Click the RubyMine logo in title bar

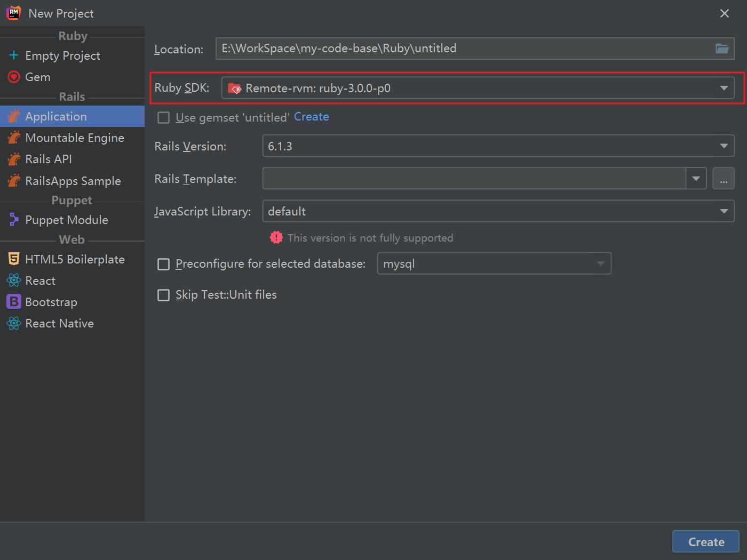point(14,13)
